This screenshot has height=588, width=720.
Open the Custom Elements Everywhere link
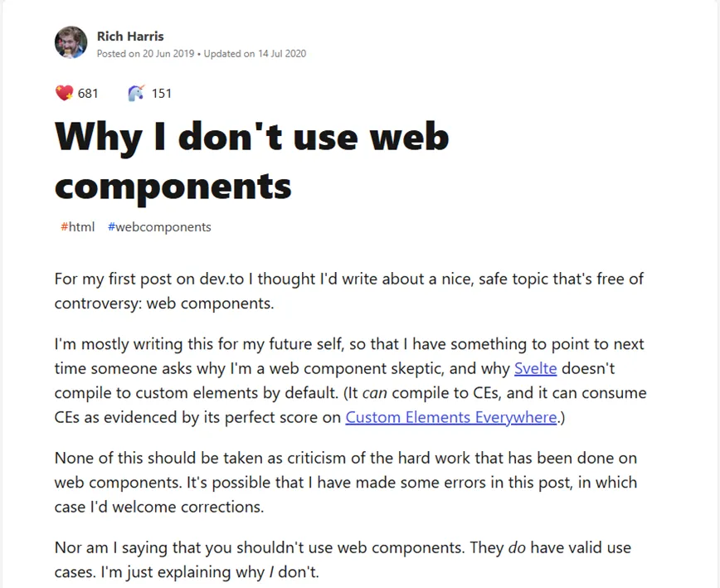[452, 417]
